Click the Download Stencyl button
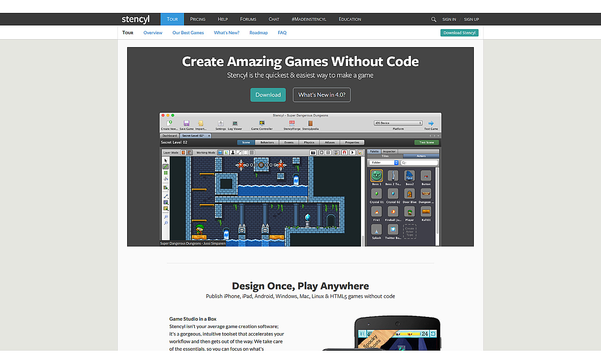The height and width of the screenshot is (364, 601). tap(460, 33)
